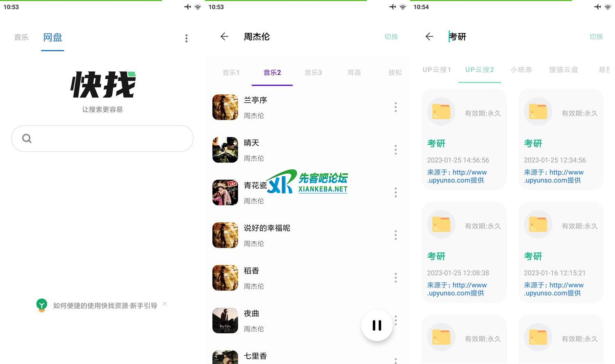Viewport: 615px width, 364px height.
Task: Open more options for song 晴天
Action: coord(395,150)
